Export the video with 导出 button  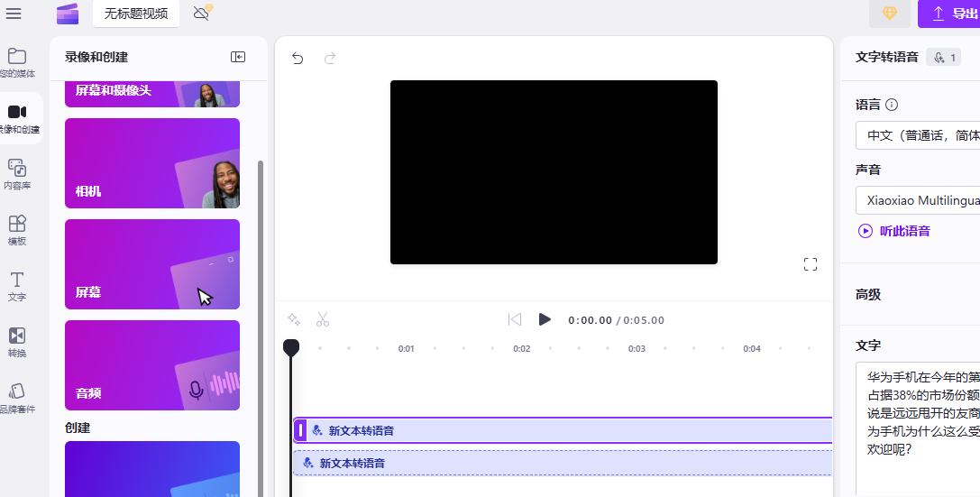click(x=949, y=14)
